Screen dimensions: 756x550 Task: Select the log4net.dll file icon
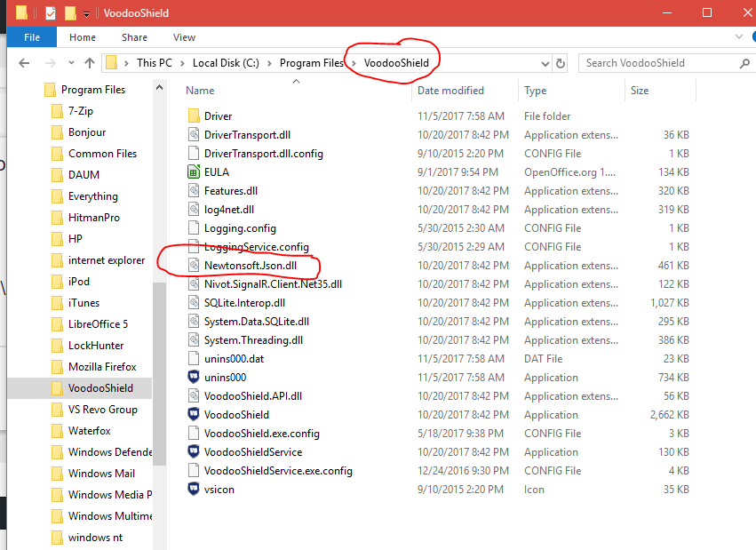click(194, 210)
